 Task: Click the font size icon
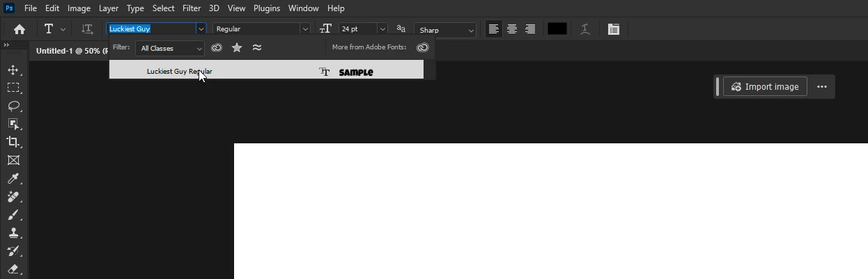(x=325, y=29)
